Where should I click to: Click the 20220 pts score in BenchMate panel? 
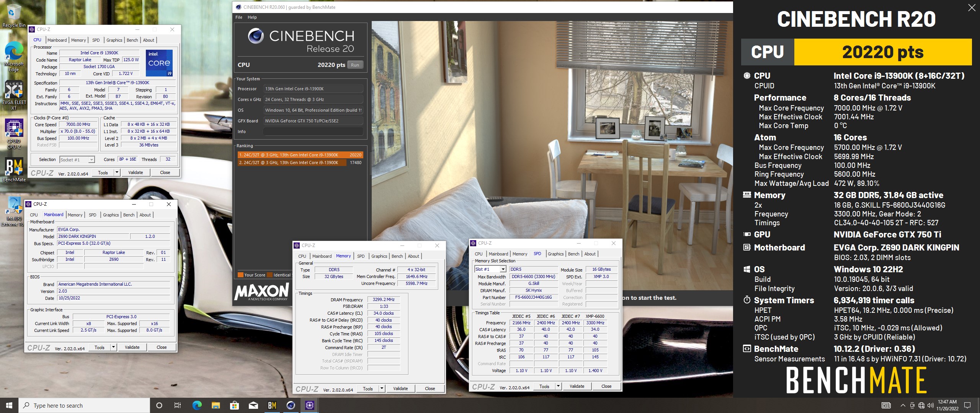pos(883,52)
